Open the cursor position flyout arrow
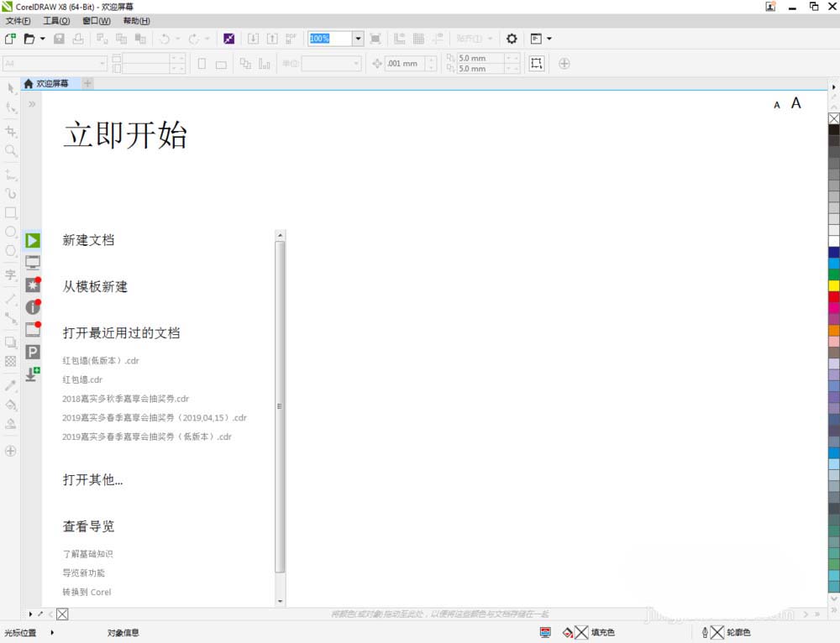Image resolution: width=840 pixels, height=643 pixels. [52, 632]
